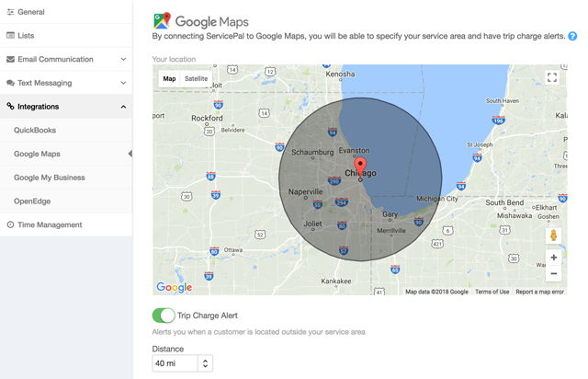Click the South Haven map label
The image size is (588, 379).
[x=503, y=100]
